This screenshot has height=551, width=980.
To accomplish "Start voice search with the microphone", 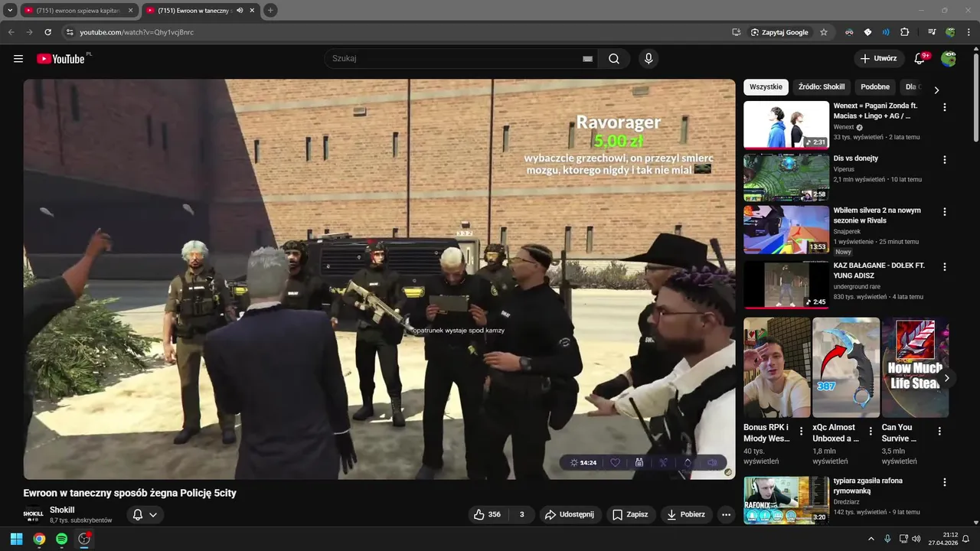I will click(648, 59).
